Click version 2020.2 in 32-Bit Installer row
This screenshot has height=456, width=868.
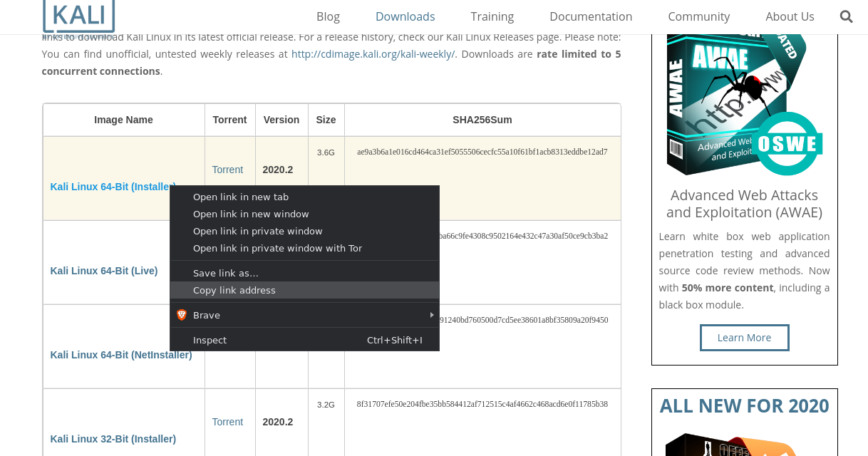point(278,422)
